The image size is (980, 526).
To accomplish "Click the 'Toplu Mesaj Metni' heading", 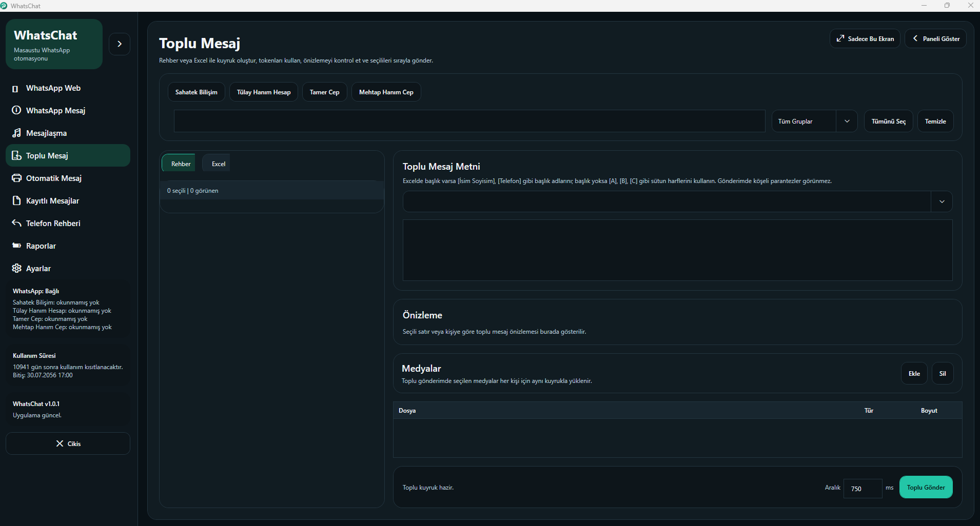I will pyautogui.click(x=441, y=167).
